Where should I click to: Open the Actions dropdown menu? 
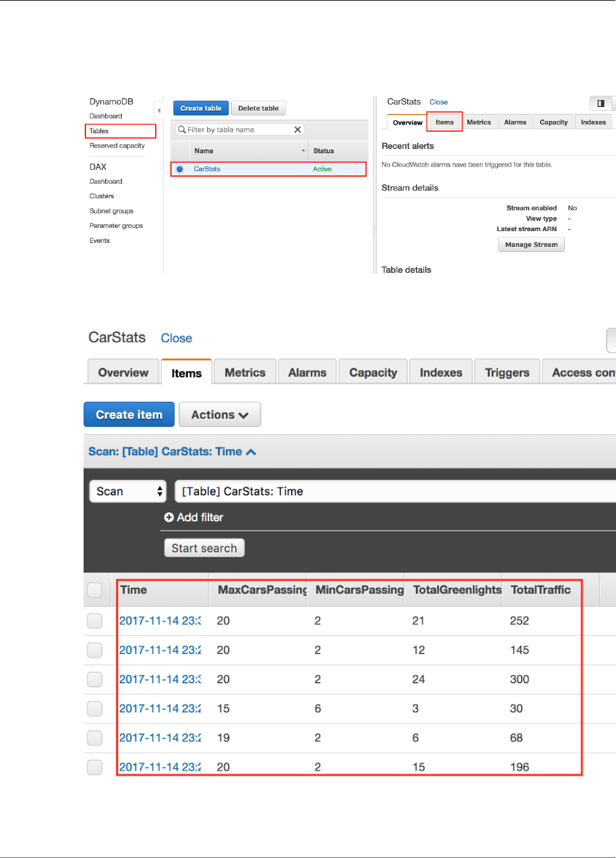(220, 415)
